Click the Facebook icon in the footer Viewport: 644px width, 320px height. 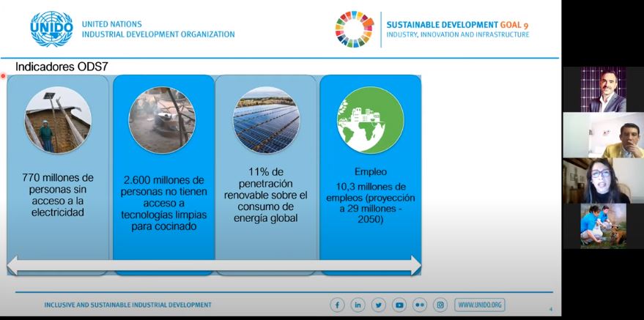click(x=338, y=305)
